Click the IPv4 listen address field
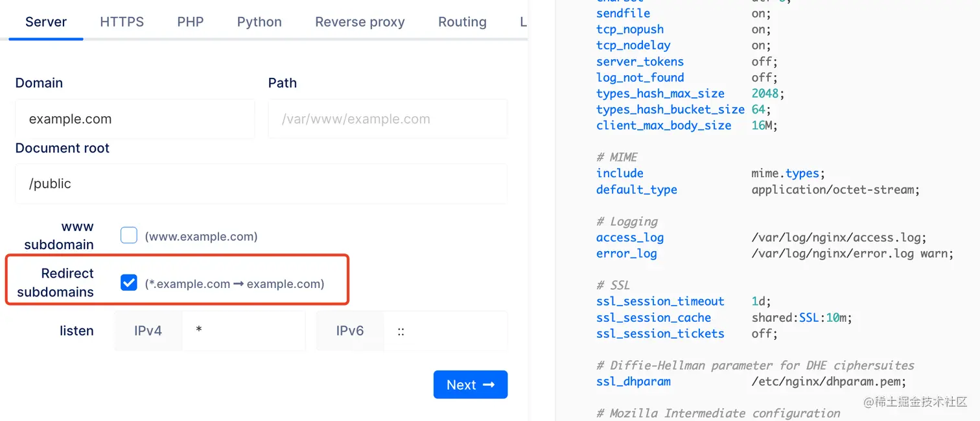 click(x=244, y=331)
